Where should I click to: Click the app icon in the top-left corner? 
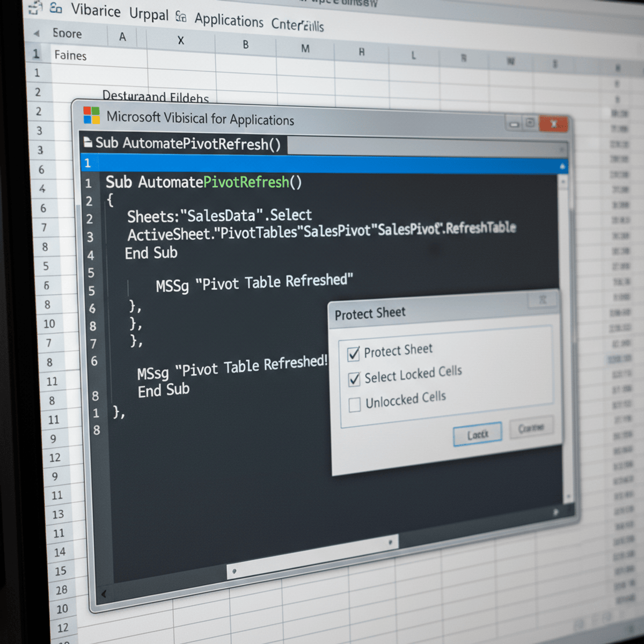[x=35, y=8]
